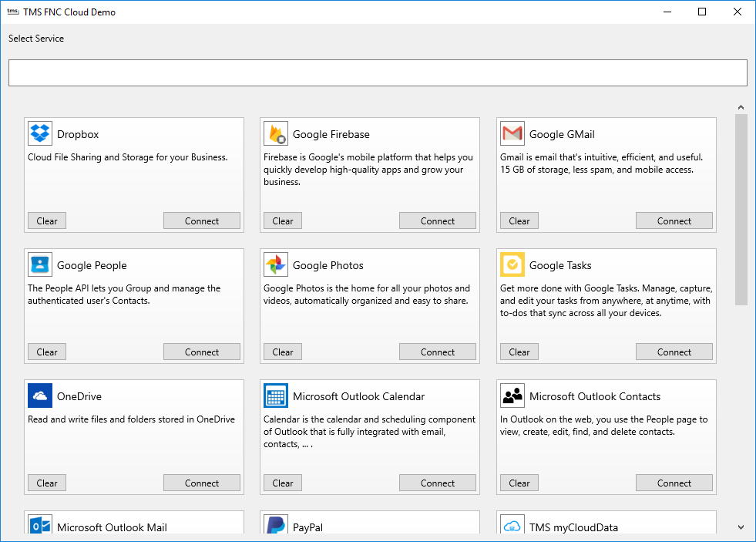The image size is (756, 542).
Task: Clear the Google Photos connection
Action: pyautogui.click(x=283, y=352)
